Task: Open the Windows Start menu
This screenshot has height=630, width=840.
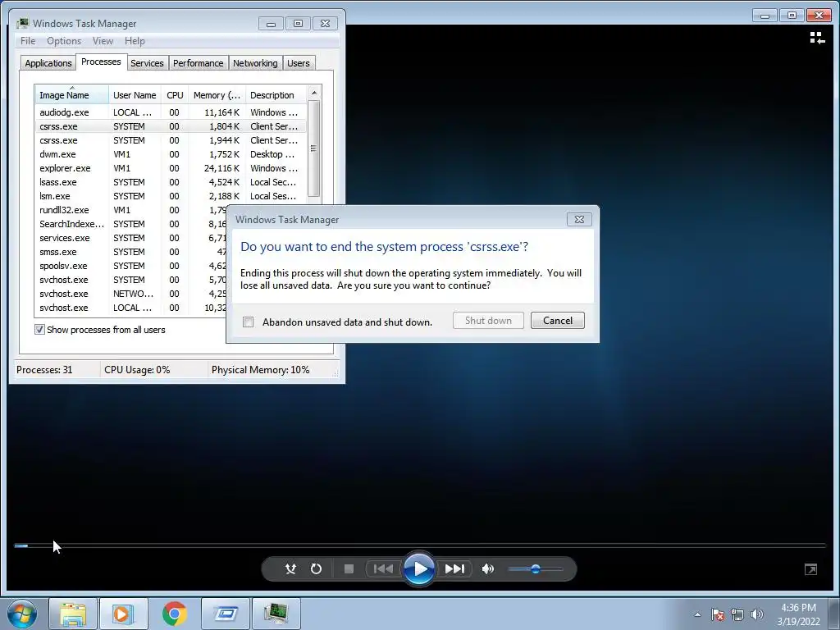Action: [22, 613]
